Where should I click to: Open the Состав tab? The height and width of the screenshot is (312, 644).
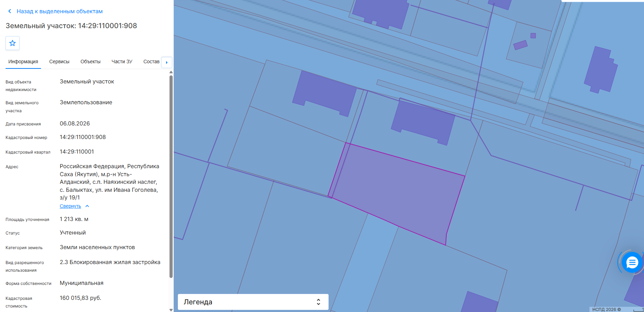(151, 61)
